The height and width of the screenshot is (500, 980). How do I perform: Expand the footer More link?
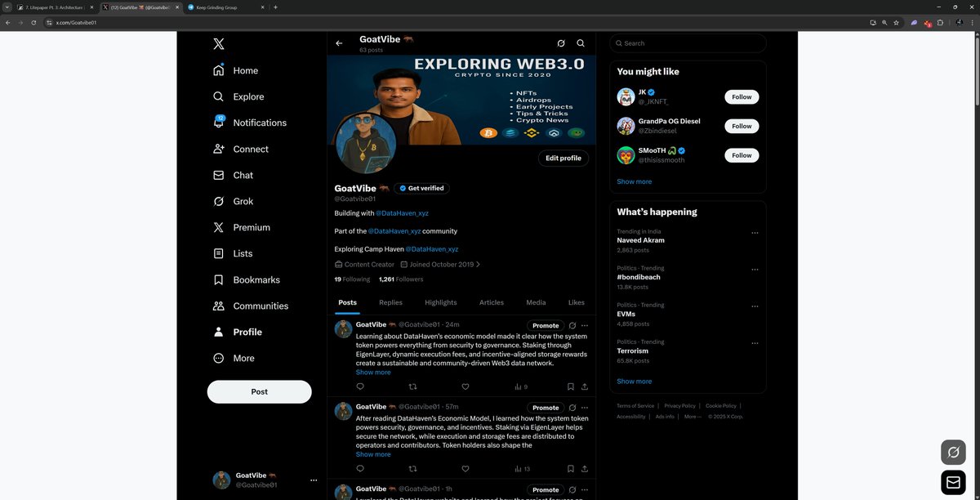pyautogui.click(x=692, y=417)
